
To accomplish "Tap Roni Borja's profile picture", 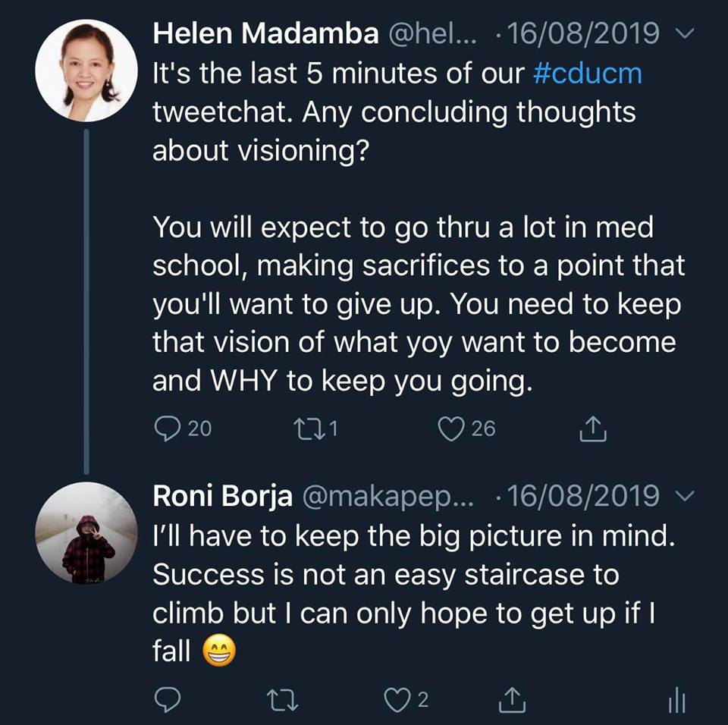I will coord(86,532).
